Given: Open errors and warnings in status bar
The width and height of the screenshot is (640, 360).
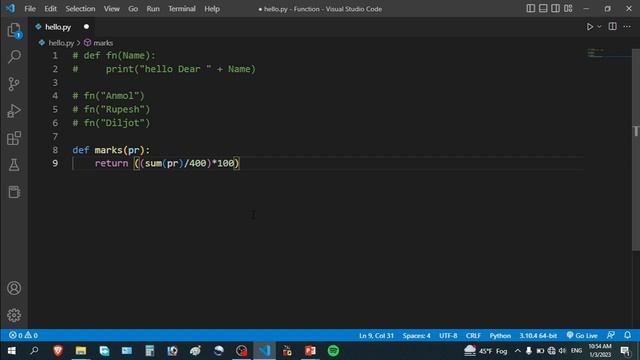Looking at the screenshot, I should (x=23, y=336).
